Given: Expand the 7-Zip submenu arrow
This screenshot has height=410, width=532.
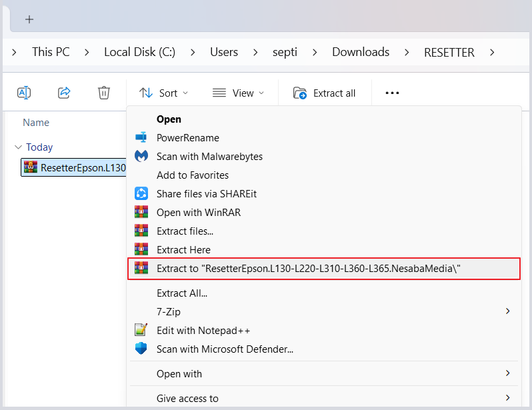Looking at the screenshot, I should point(507,311).
